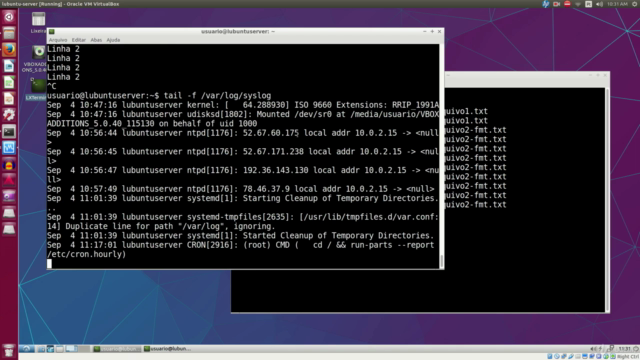The width and height of the screenshot is (640, 360).
Task: Click the terminal window title usuario@lubuntuserver
Action: [x=238, y=31]
